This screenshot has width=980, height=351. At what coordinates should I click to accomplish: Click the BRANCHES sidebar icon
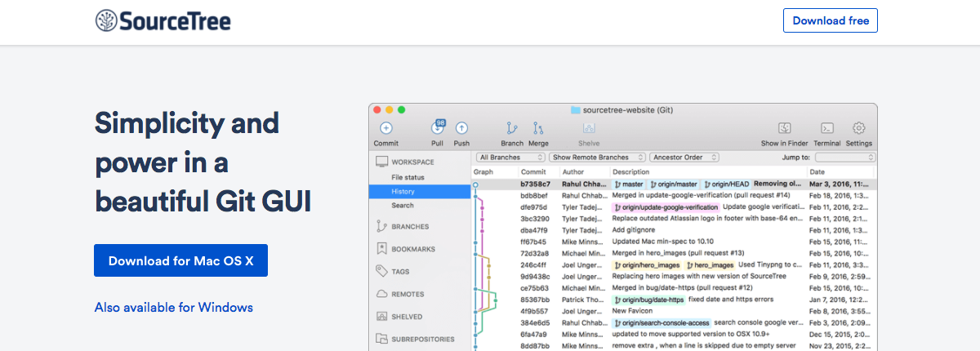(x=381, y=226)
